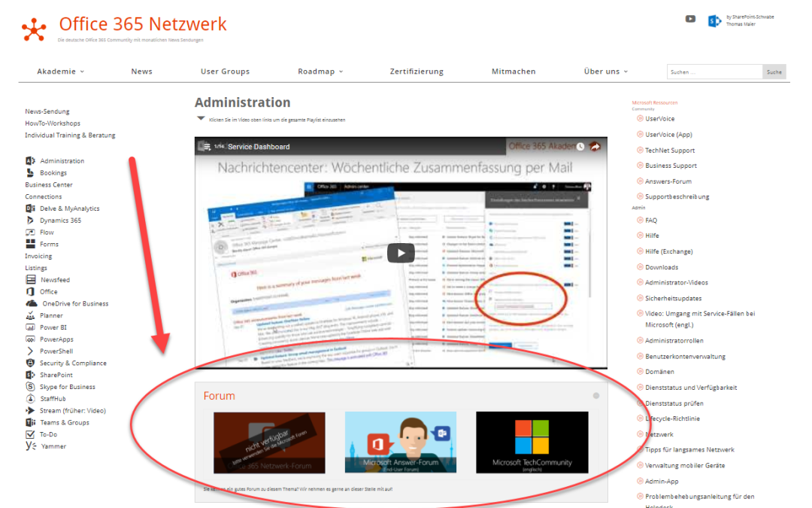
Task: Focus the Suchen search field
Action: point(715,72)
